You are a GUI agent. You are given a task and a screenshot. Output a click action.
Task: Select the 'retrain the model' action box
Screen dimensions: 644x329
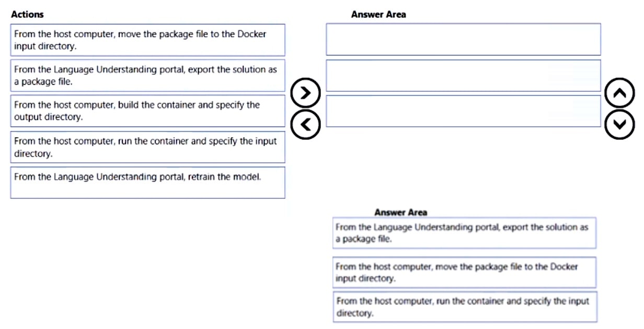[x=147, y=182]
